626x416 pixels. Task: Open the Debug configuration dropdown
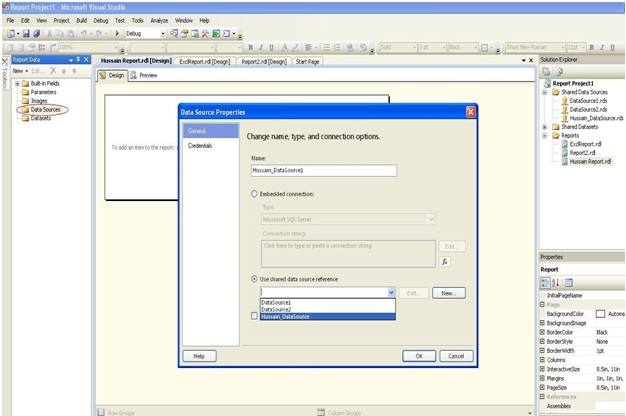click(x=163, y=34)
